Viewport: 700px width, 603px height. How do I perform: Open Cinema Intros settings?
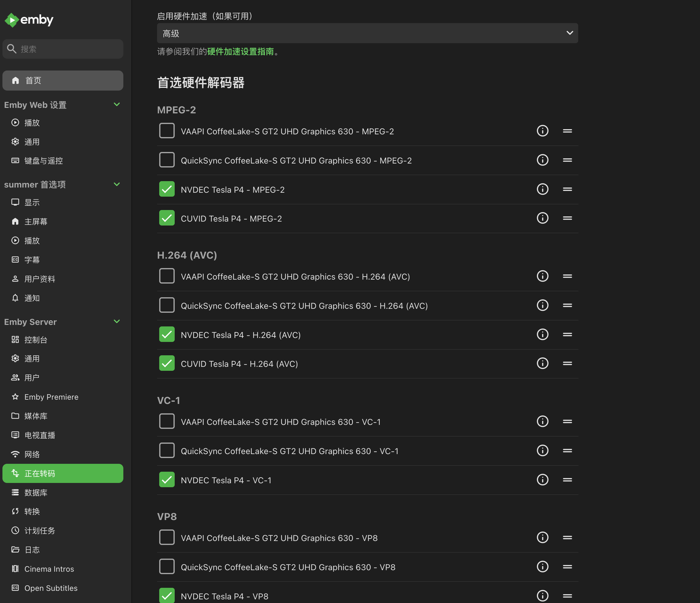click(63, 569)
